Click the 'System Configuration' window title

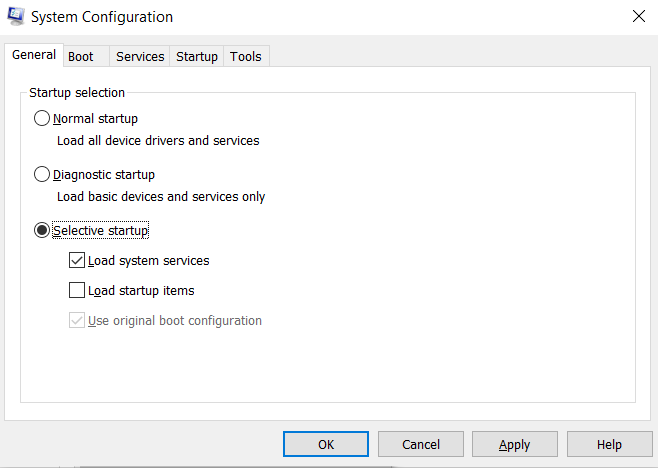102,17
